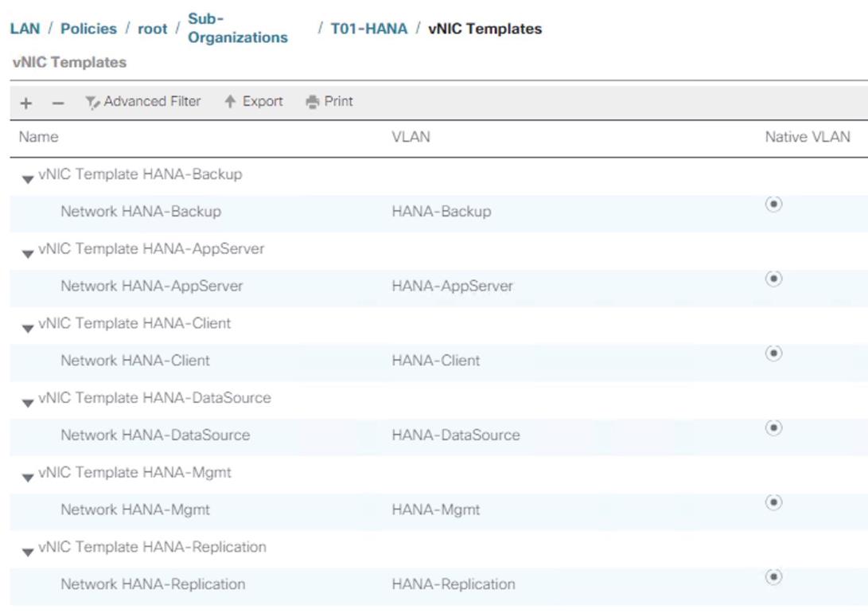Screen dimensions: 868x613
Task: Click VLAN cell value HANA-Replication
Action: click(x=453, y=584)
